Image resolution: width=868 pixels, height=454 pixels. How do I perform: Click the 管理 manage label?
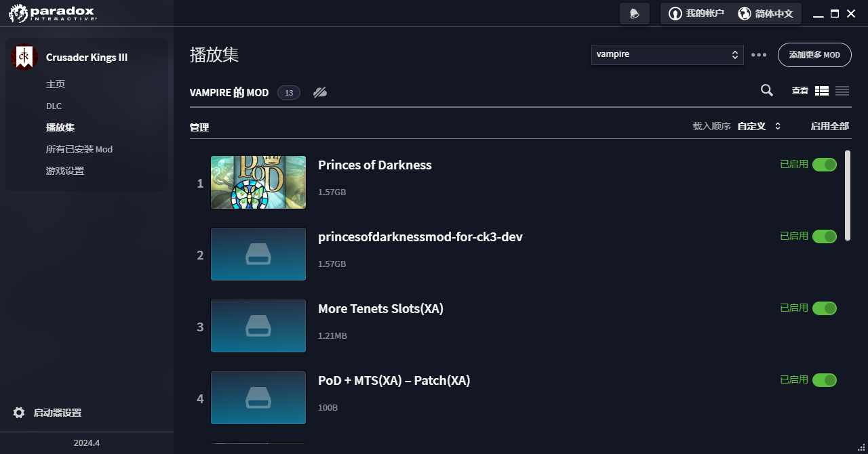coord(199,127)
